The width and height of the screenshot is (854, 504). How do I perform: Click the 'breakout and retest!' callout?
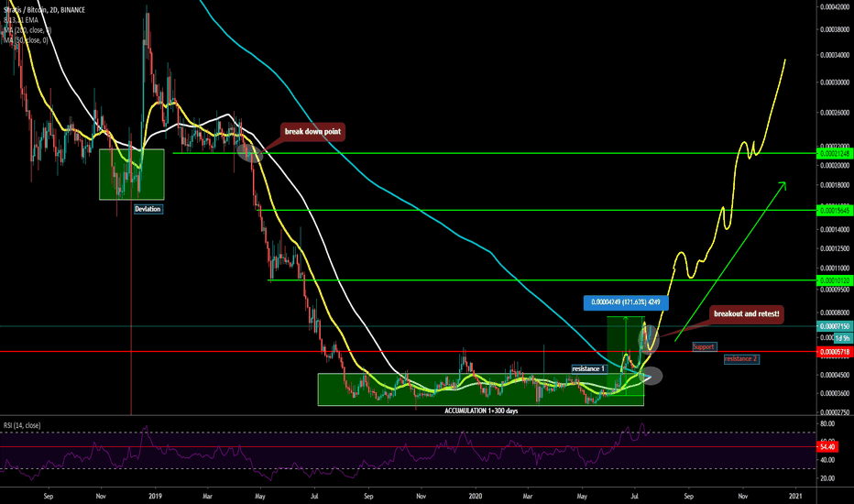click(746, 313)
